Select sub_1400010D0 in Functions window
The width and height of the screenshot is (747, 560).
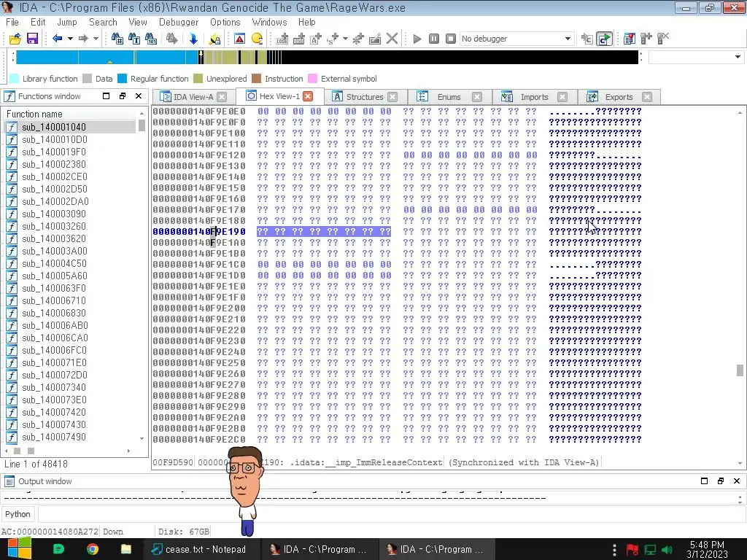pos(54,139)
